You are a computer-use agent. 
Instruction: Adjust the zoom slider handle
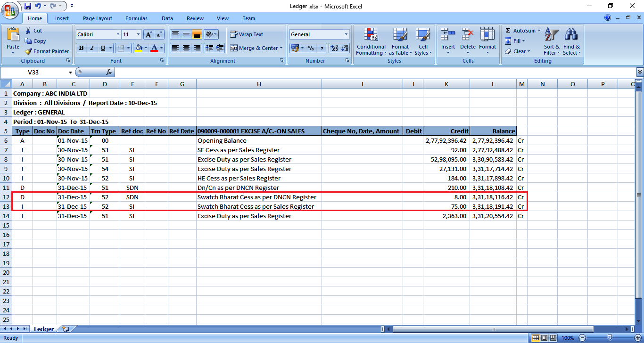point(610,338)
